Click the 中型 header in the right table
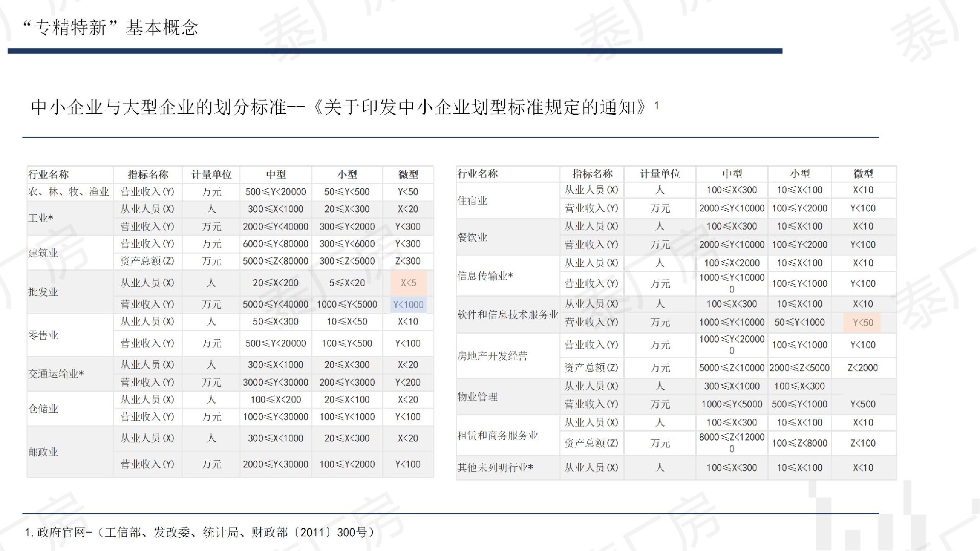980x551 pixels. pyautogui.click(x=731, y=174)
